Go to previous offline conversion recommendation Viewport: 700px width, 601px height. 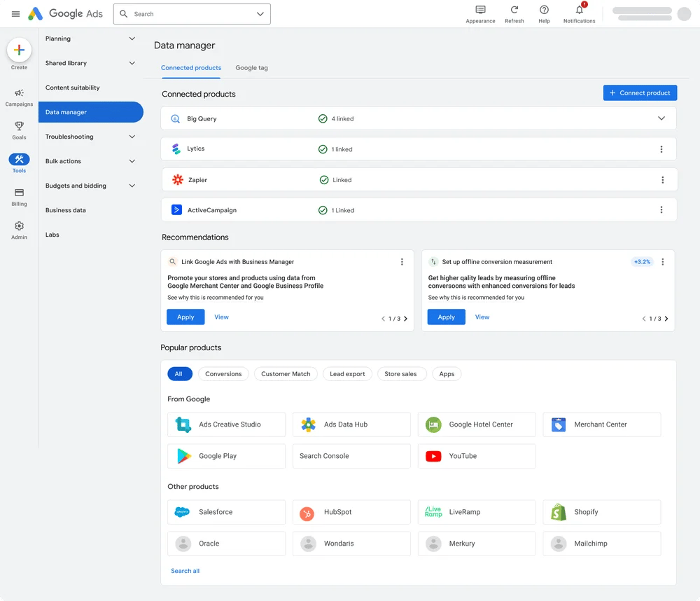[x=644, y=319]
